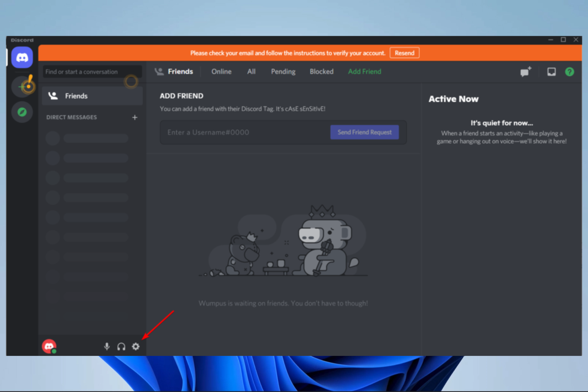Image resolution: width=588 pixels, height=392 pixels.
Task: Click Send Friend Request button
Action: pos(364,132)
